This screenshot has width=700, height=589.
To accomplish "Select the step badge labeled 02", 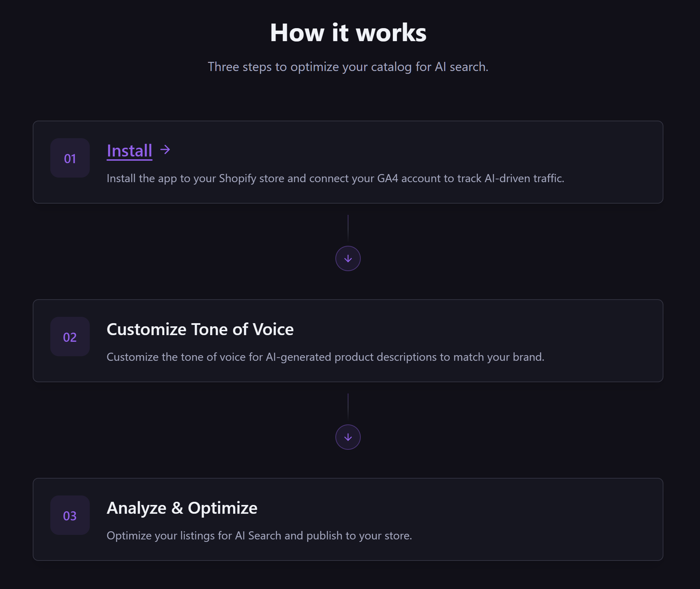I will [70, 337].
